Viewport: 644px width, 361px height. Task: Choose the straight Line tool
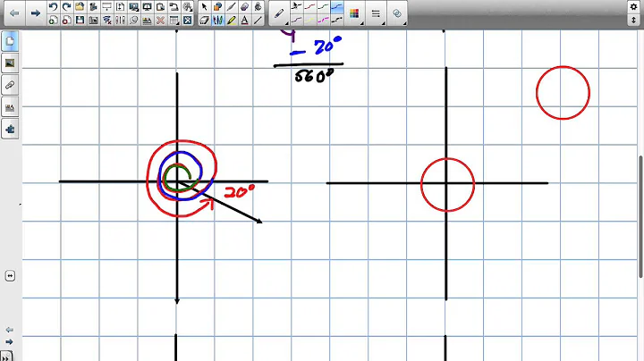pyautogui.click(x=258, y=20)
